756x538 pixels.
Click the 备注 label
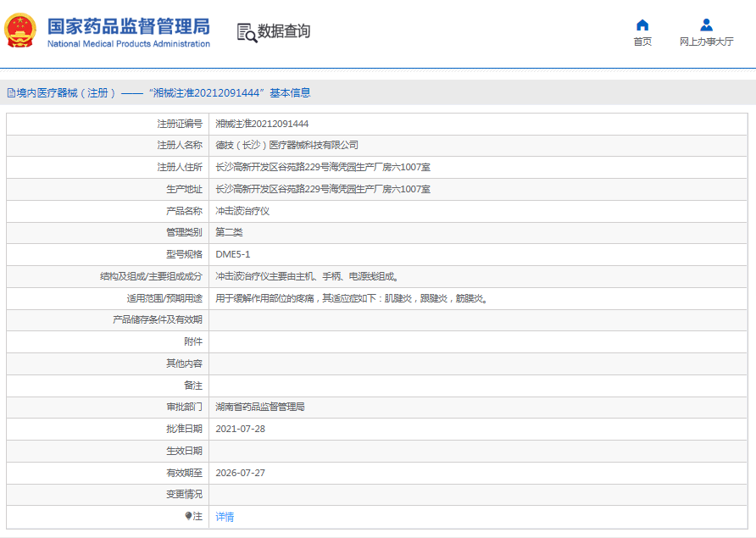[x=193, y=385]
